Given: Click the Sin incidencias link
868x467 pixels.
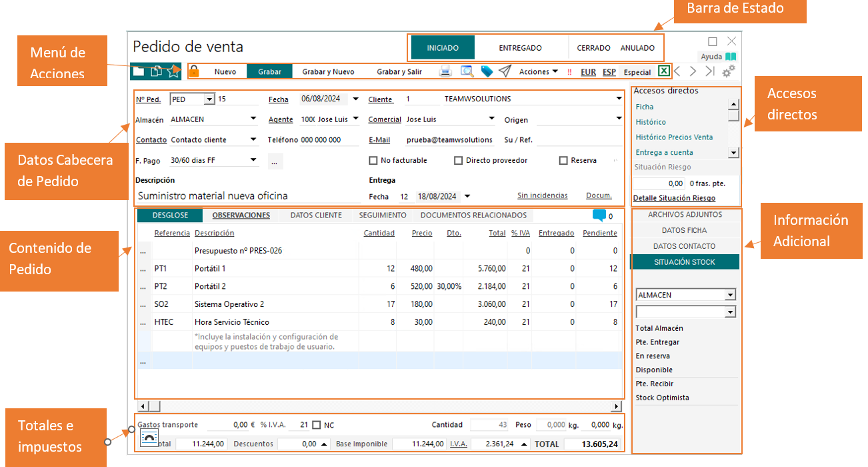Looking at the screenshot, I should (x=543, y=196).
